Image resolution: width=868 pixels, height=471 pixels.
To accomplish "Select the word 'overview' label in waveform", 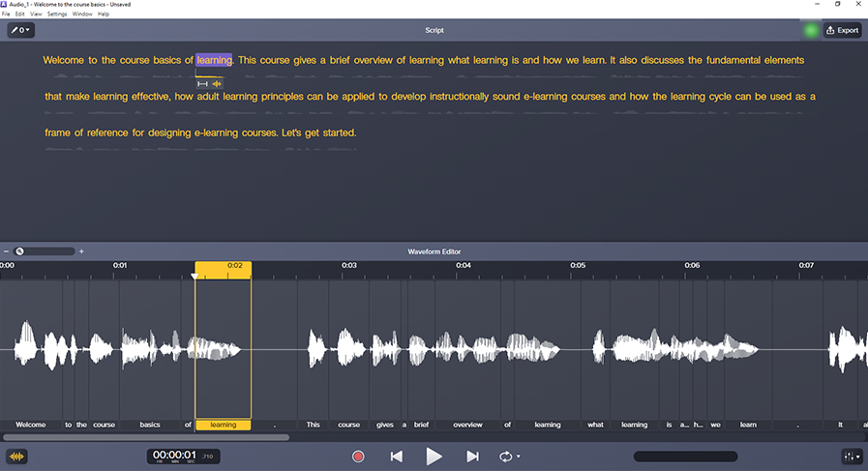I will point(467,425).
